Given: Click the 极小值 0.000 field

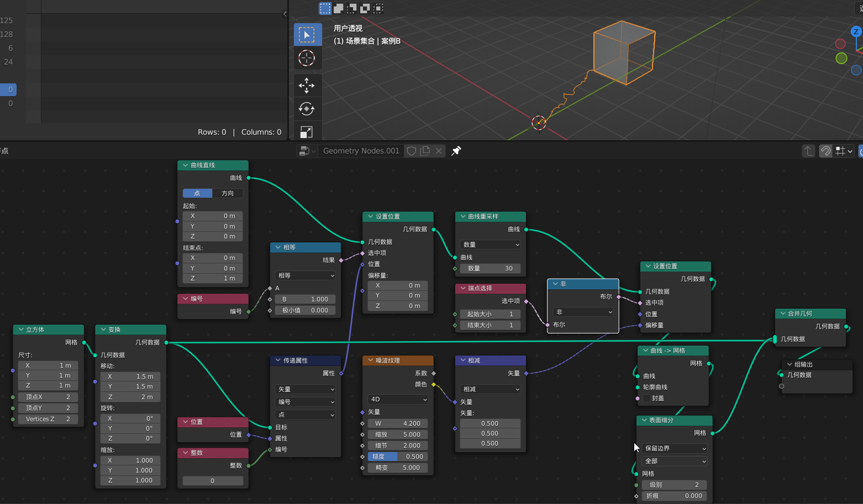Looking at the screenshot, I should (x=306, y=310).
